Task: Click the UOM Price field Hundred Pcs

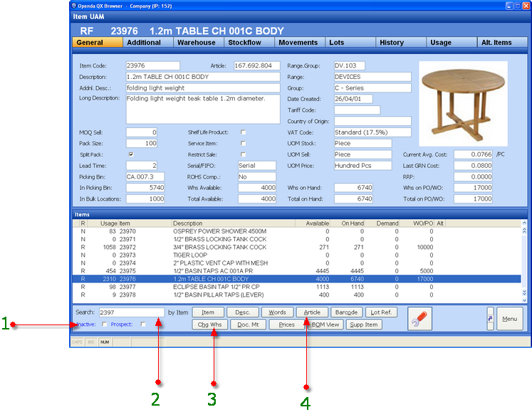Action: 363,166
